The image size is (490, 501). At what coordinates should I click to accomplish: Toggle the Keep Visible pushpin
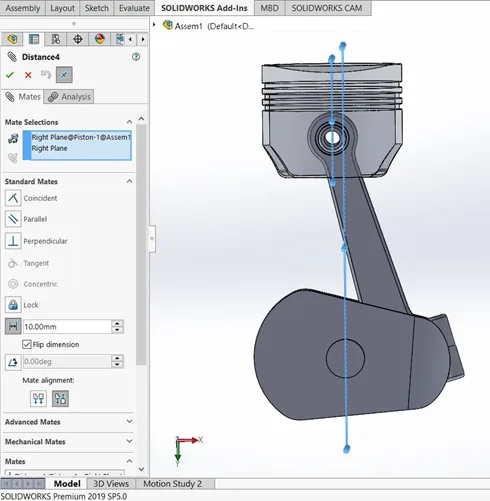64,75
